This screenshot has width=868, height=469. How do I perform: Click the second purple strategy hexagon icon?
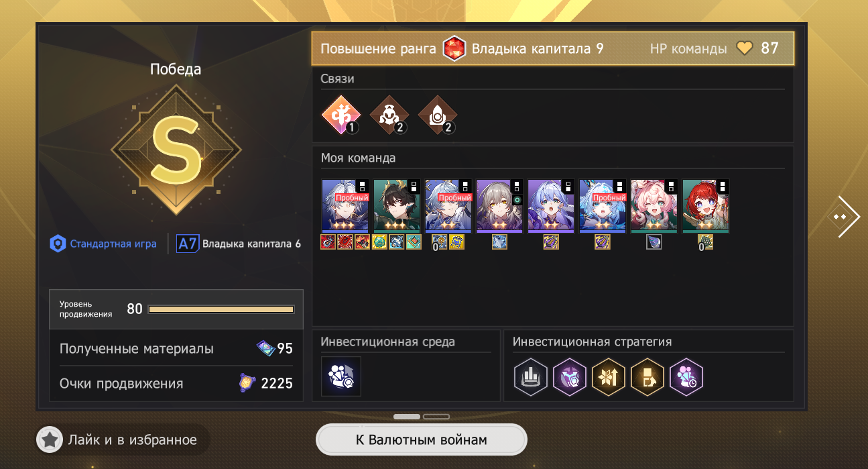tap(570, 376)
